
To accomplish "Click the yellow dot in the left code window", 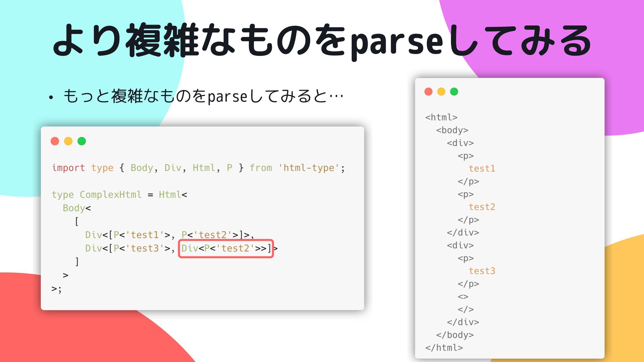I will (68, 141).
